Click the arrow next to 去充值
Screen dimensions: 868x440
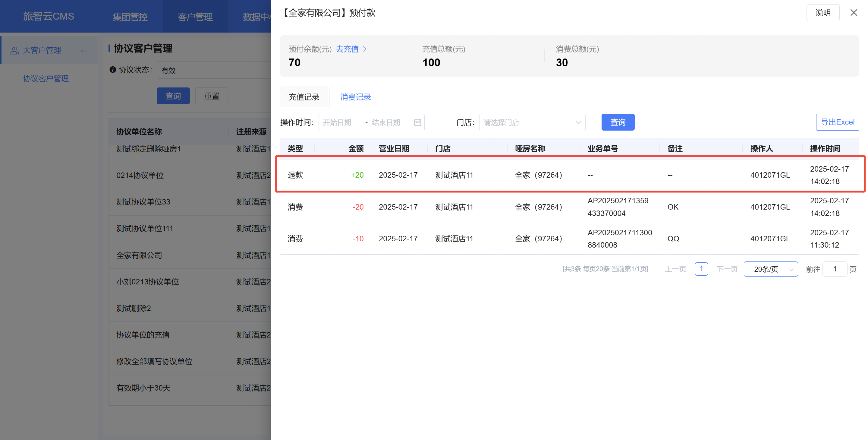pyautogui.click(x=365, y=49)
